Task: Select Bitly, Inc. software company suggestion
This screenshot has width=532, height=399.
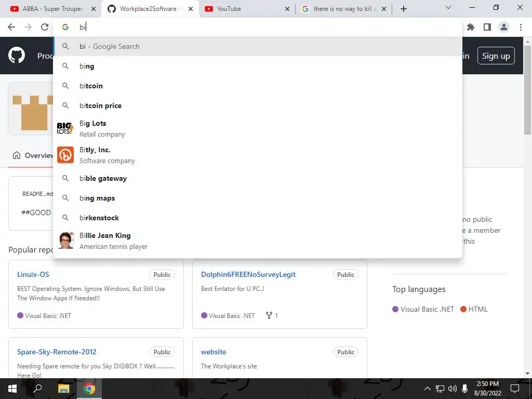Action: tap(258, 155)
